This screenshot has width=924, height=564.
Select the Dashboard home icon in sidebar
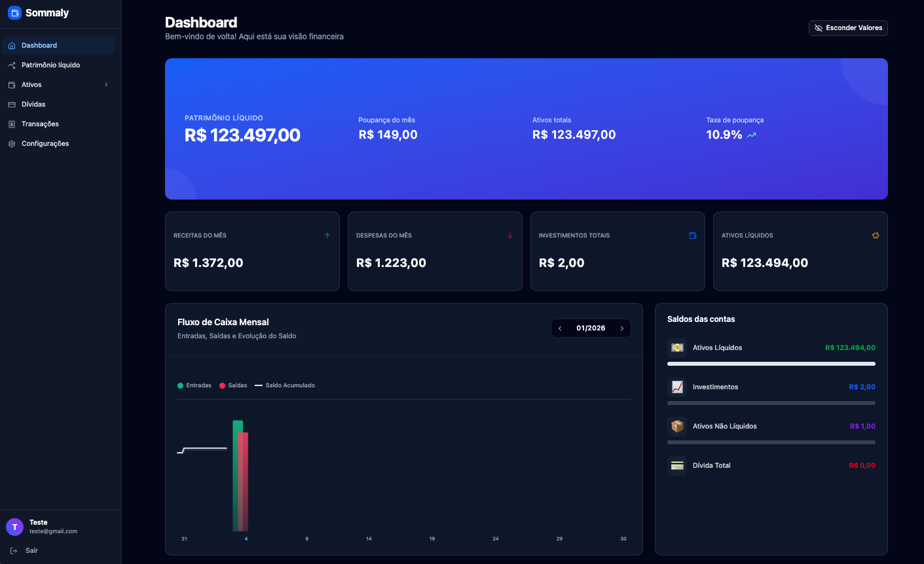[11, 45]
